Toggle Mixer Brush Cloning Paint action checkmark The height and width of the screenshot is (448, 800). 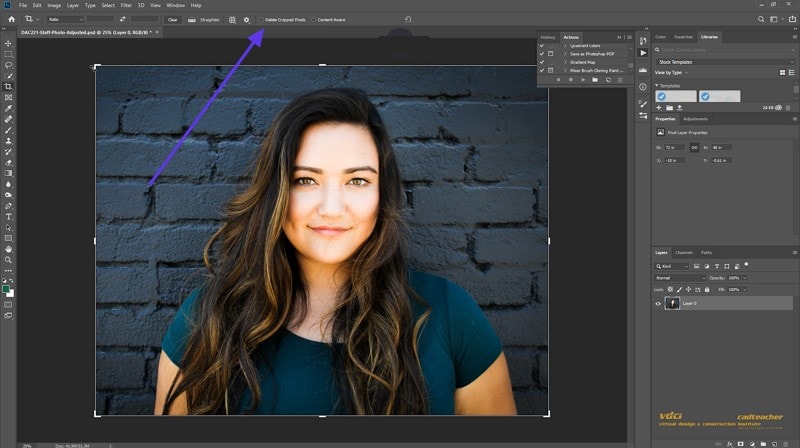click(542, 70)
